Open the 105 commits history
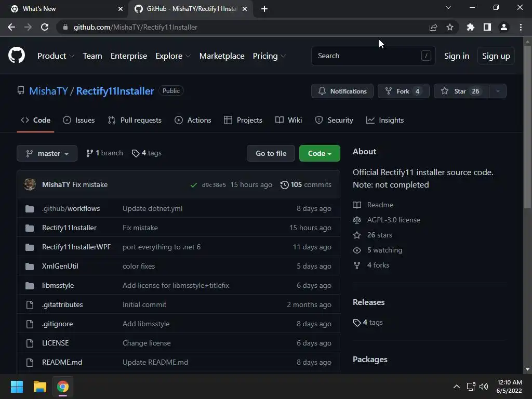This screenshot has width=532, height=399. click(305, 184)
